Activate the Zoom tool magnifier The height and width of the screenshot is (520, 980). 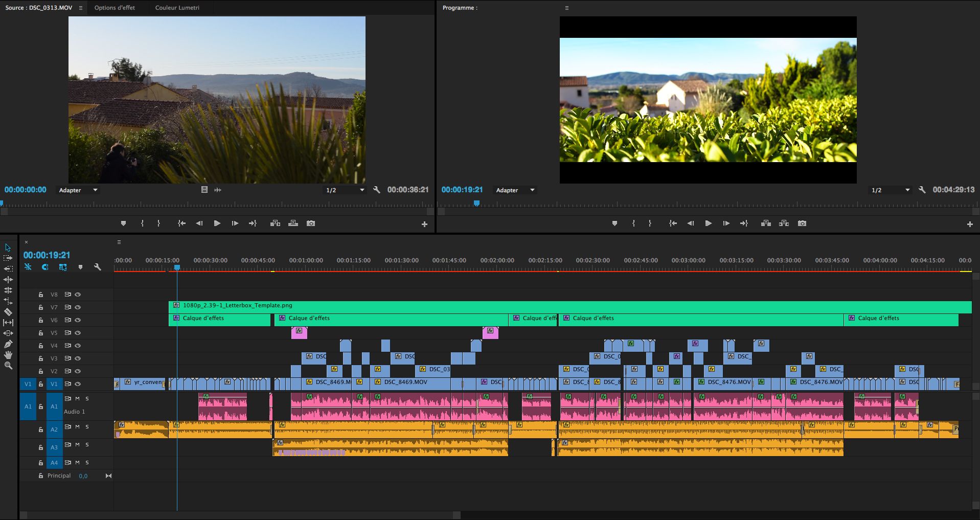point(8,366)
